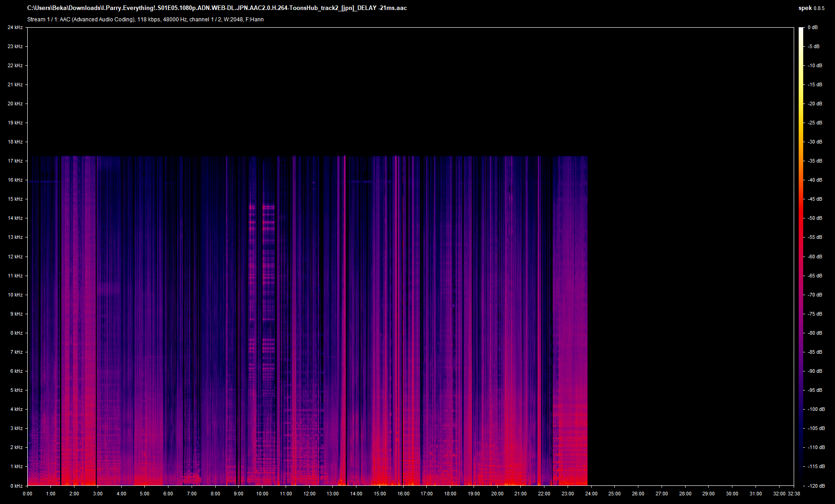Click the 20:00 time axis label

pos(497,494)
